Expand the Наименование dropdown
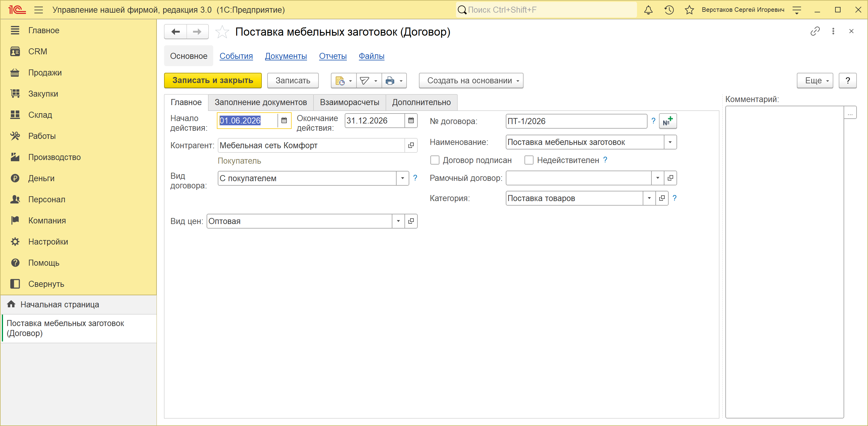Image resolution: width=868 pixels, height=426 pixels. (x=670, y=142)
